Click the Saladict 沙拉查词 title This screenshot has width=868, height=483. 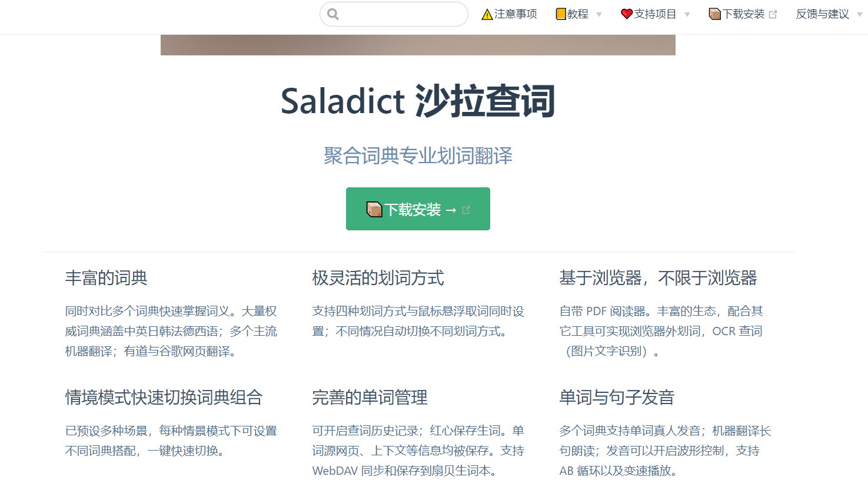pyautogui.click(x=418, y=101)
